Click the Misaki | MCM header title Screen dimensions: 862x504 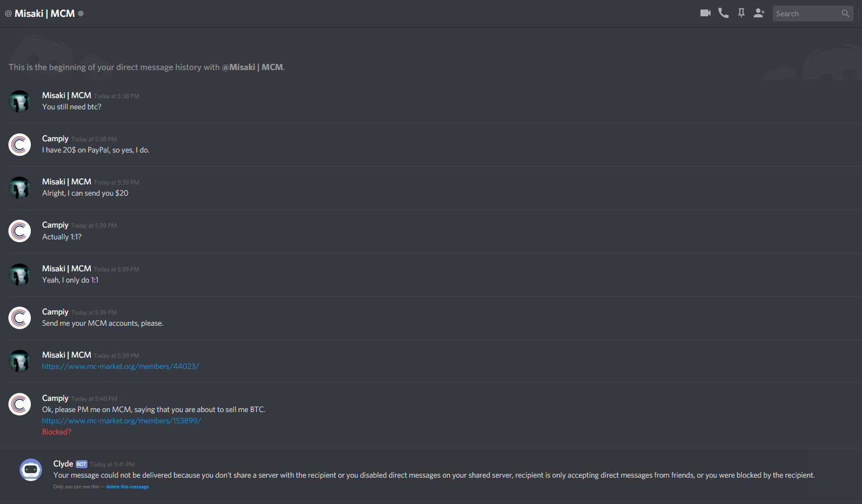pos(44,13)
